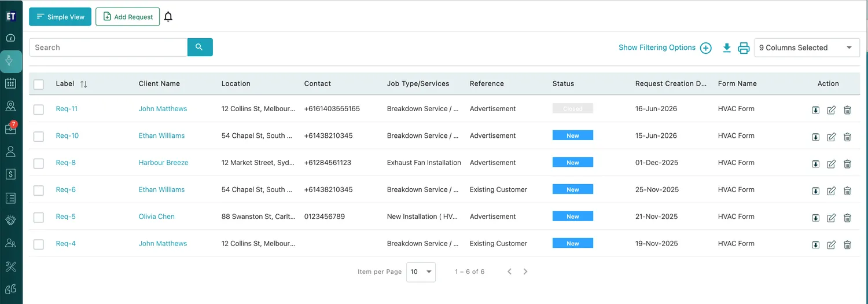Download request Req-5

point(815,218)
